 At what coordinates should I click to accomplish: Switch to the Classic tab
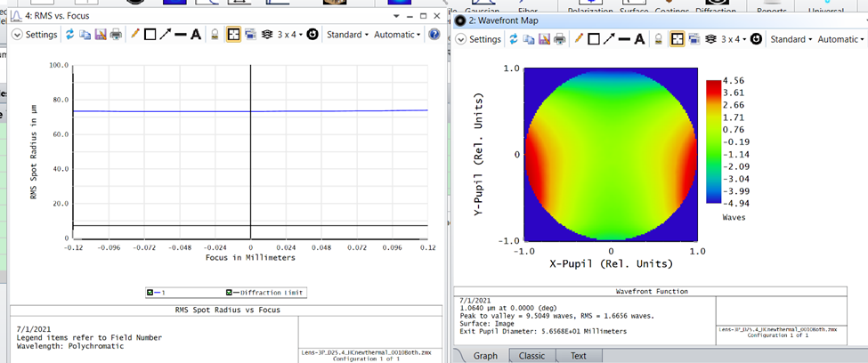pos(531,356)
